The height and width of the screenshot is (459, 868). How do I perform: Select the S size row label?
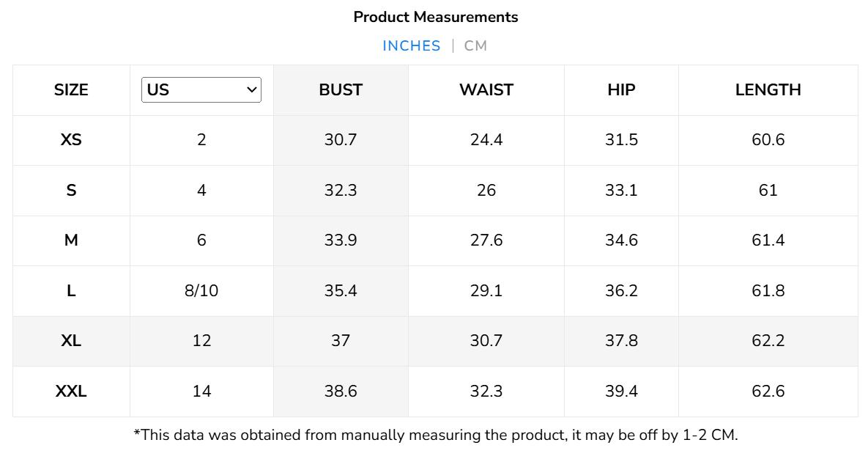click(x=71, y=191)
